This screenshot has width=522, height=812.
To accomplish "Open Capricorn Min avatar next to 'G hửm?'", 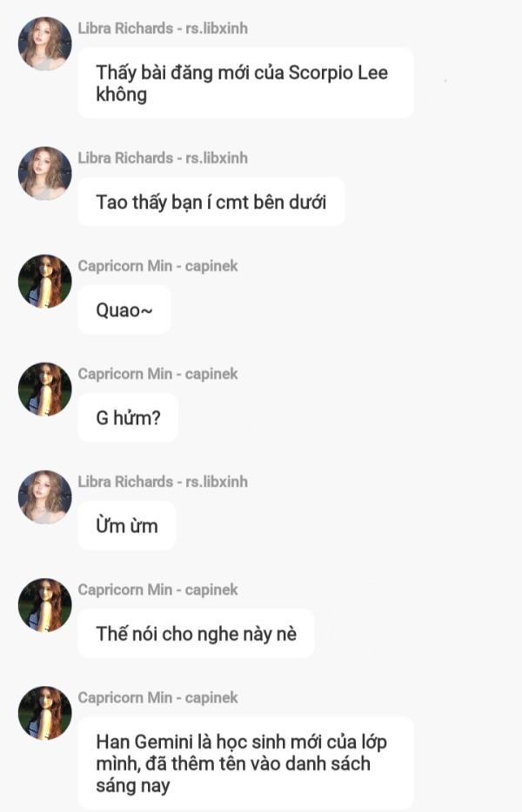I will pos(44,389).
